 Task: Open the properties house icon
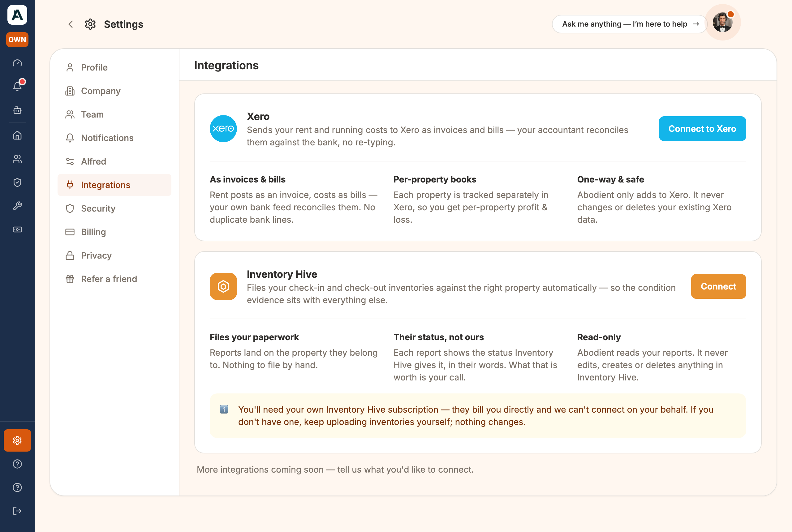click(17, 135)
